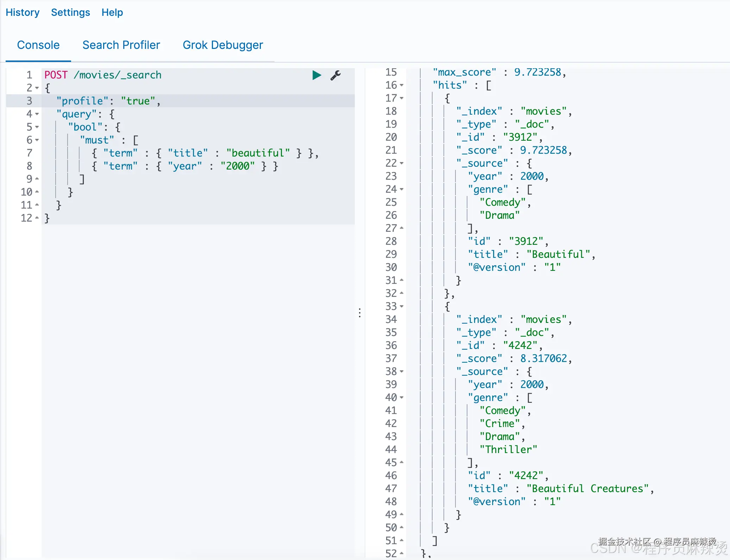730x560 pixels.
Task: Collapse the fold arrow at editor line 2
Action: (x=37, y=88)
